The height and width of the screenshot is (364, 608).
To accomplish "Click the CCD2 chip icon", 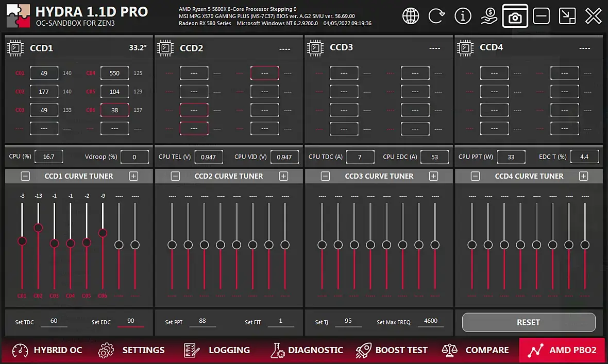I will tap(165, 48).
